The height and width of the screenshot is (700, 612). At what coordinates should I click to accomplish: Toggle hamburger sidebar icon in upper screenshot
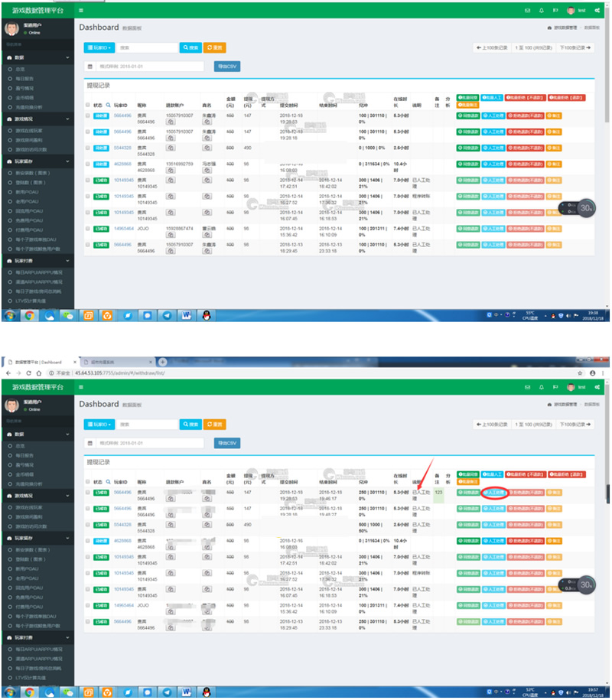(81, 11)
